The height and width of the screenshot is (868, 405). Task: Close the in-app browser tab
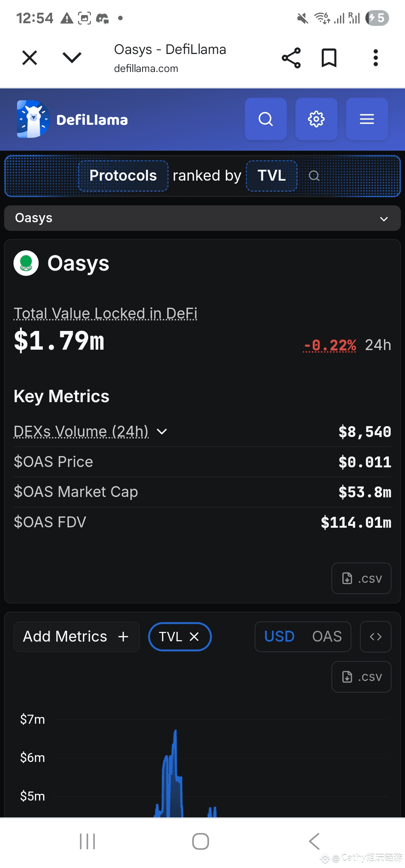[30, 58]
